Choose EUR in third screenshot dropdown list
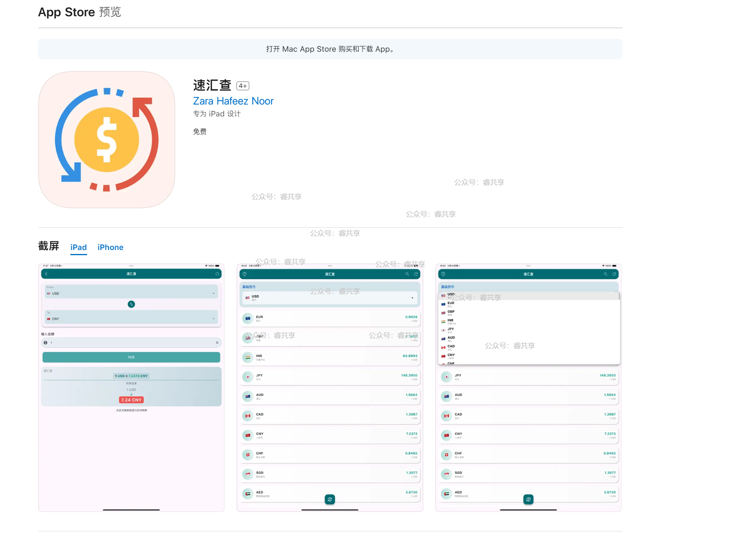The height and width of the screenshot is (533, 756). [529, 304]
